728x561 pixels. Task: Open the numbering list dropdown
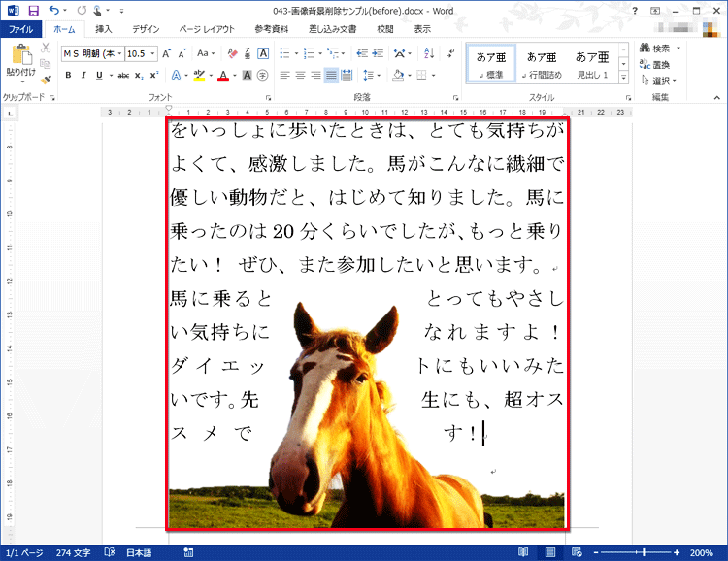320,54
